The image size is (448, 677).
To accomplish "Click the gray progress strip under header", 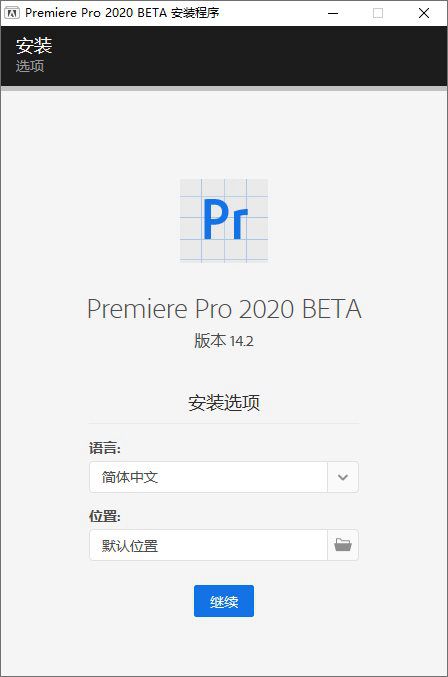I will click(224, 88).
